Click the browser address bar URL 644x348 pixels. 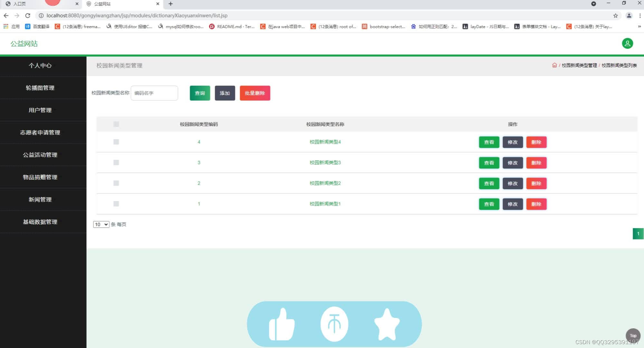click(137, 15)
